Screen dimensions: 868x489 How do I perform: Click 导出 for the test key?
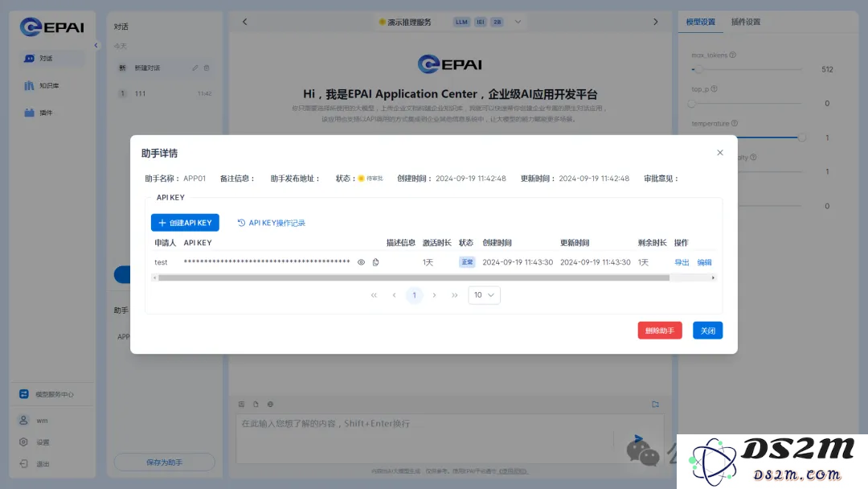(682, 262)
